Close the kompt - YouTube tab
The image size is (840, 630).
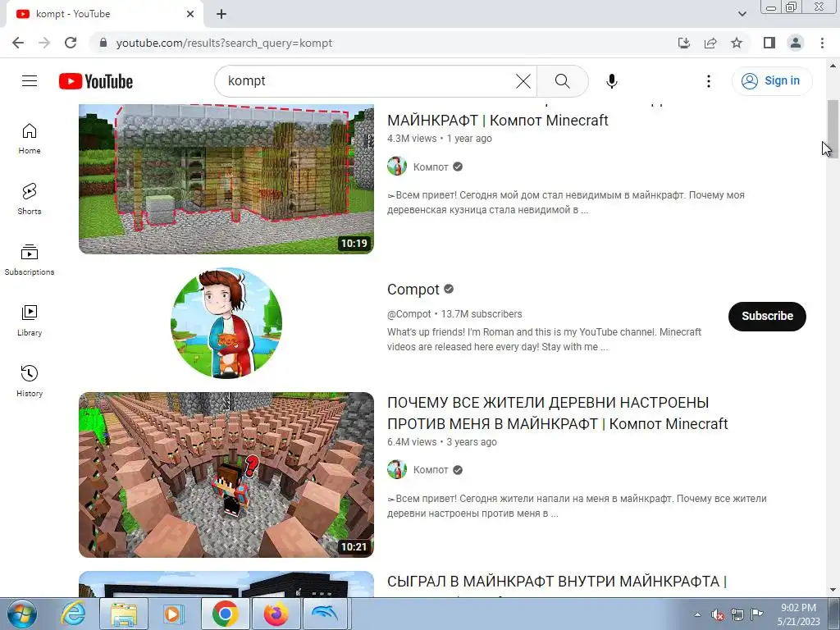pos(190,15)
